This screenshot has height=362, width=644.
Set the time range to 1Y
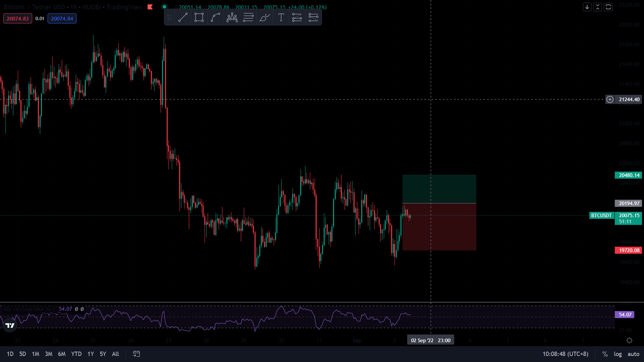click(90, 354)
